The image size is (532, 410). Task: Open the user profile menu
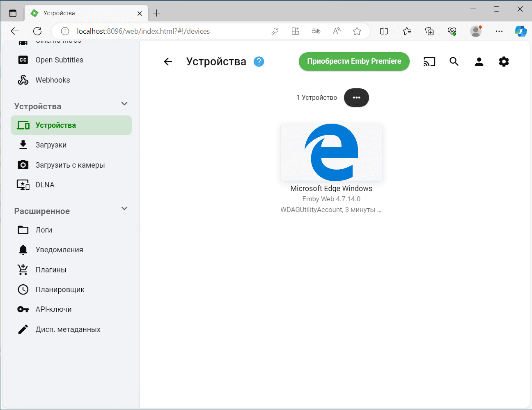tap(479, 62)
